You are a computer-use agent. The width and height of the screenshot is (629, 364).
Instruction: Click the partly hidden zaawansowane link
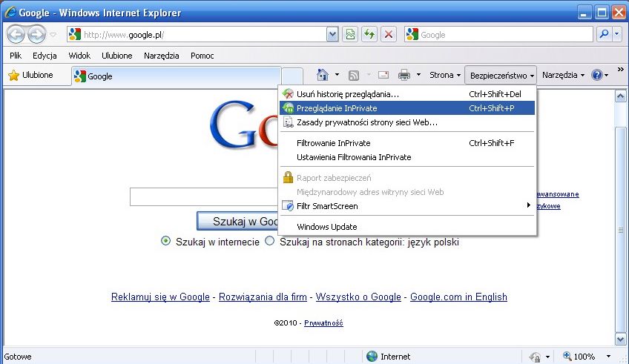[558, 194]
